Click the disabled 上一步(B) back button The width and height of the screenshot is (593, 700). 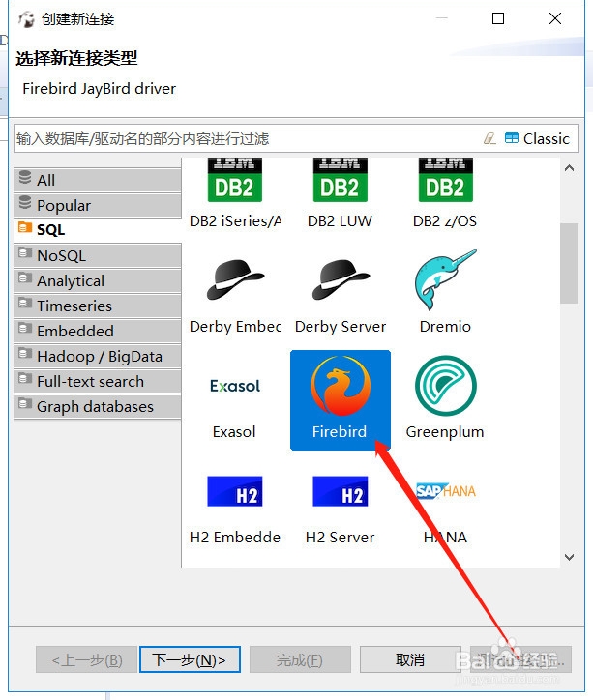point(87,659)
